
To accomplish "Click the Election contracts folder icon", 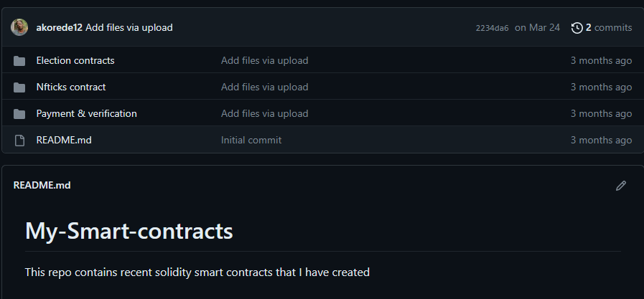I will point(19,61).
